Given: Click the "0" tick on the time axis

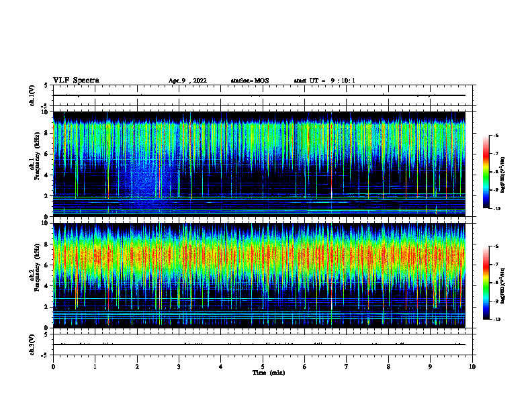Looking at the screenshot, I should (53, 367).
